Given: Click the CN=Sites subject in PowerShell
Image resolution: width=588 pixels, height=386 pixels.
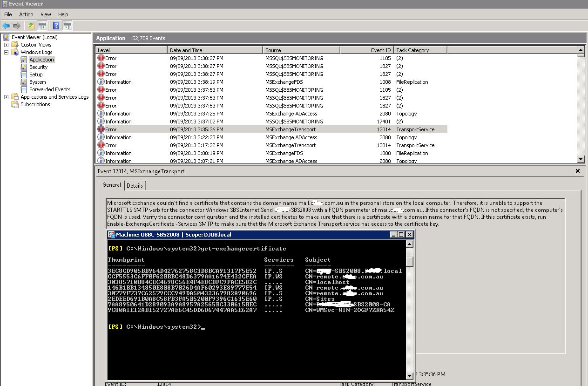Looking at the screenshot, I should point(320,299).
